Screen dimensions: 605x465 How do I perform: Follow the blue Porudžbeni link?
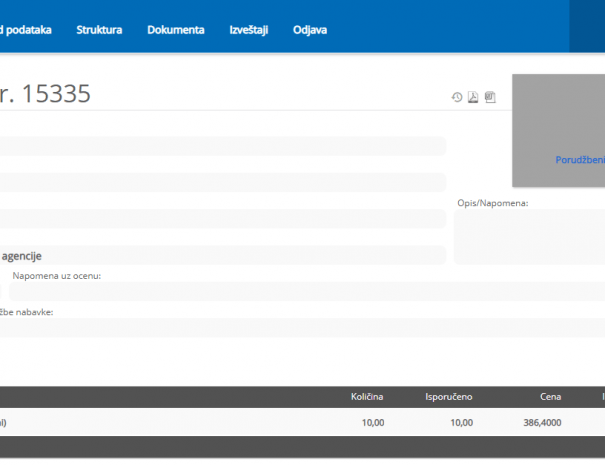point(580,159)
